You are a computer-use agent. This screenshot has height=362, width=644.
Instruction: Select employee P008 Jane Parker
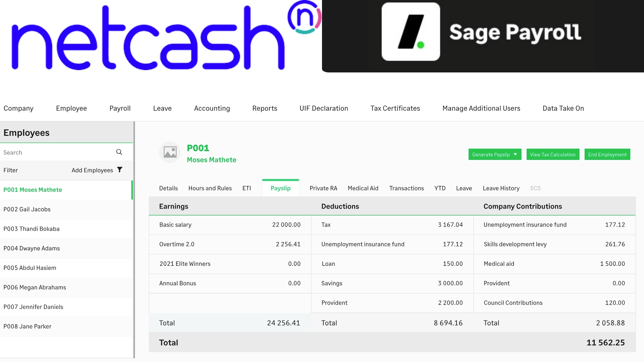pyautogui.click(x=28, y=326)
